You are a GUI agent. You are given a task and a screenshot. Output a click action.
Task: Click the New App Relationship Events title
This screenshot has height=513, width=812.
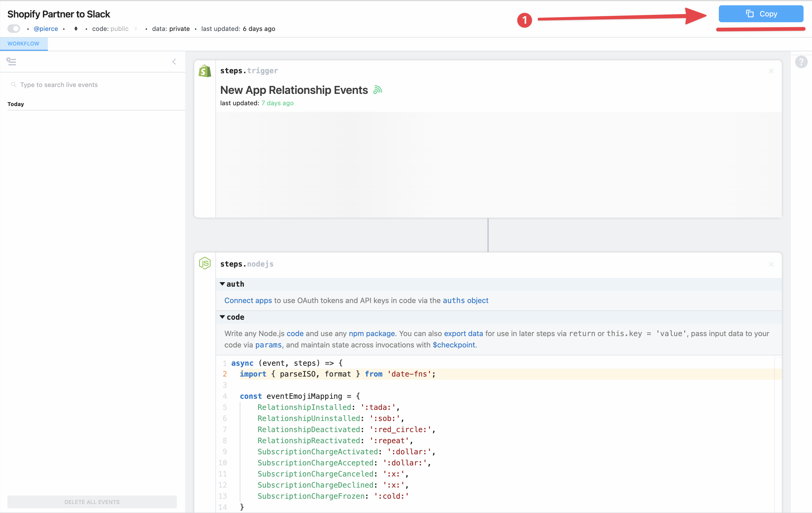click(294, 90)
